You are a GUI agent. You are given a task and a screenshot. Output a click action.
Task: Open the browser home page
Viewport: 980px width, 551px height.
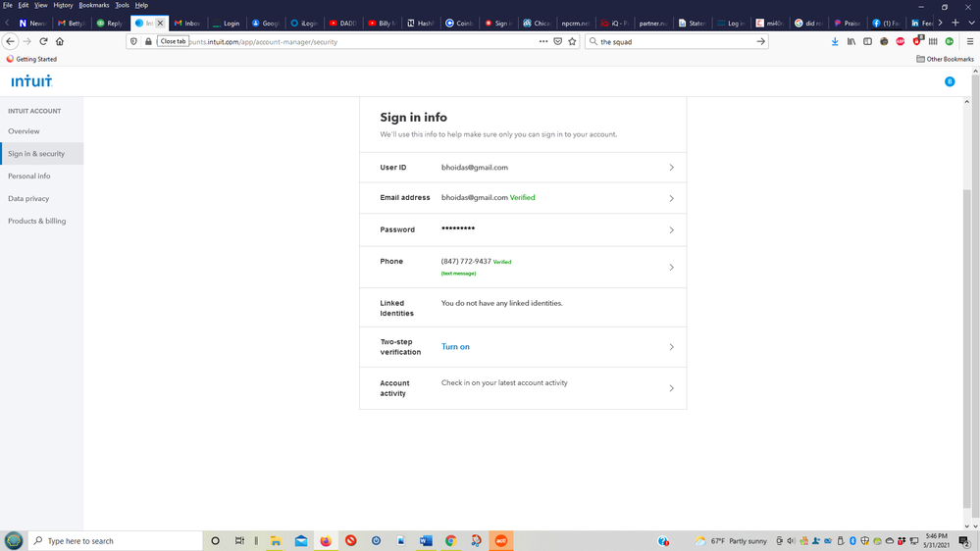[60, 41]
